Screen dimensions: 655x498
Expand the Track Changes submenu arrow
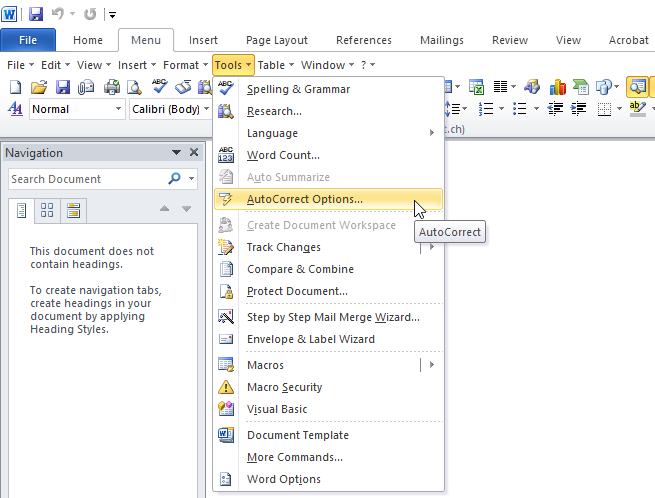coord(432,247)
